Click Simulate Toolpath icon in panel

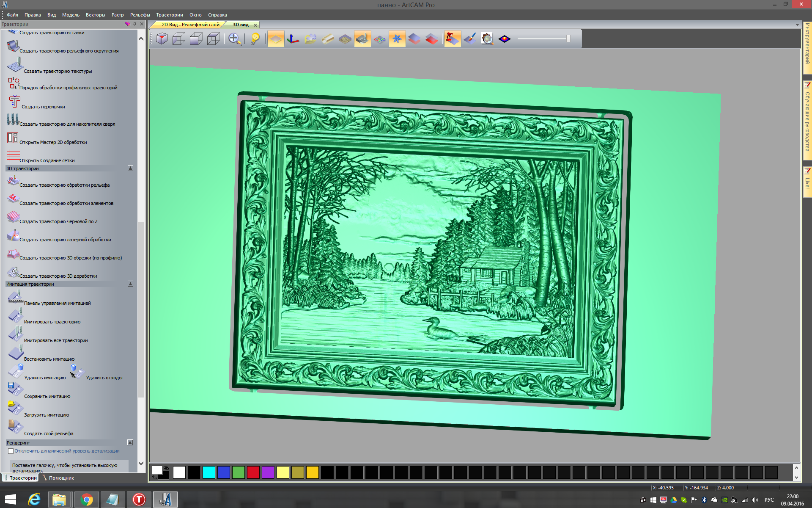point(15,316)
